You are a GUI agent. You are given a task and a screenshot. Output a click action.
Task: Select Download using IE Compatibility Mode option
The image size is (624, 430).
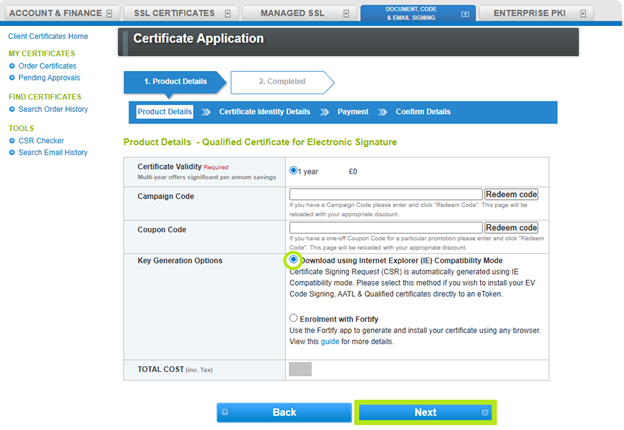pos(293,260)
